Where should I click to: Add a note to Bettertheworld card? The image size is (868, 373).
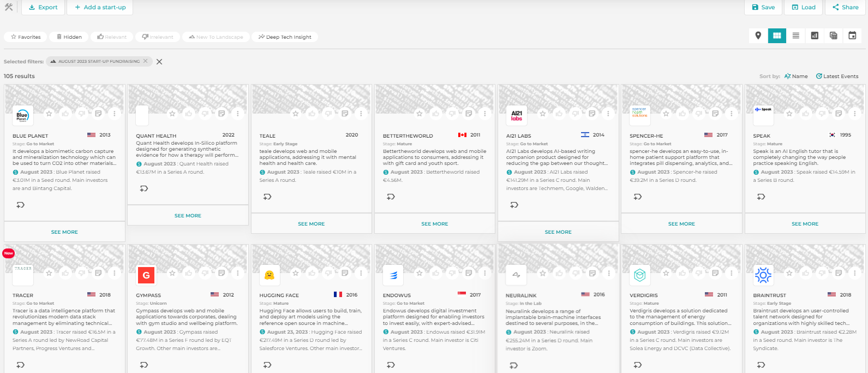pyautogui.click(x=469, y=114)
